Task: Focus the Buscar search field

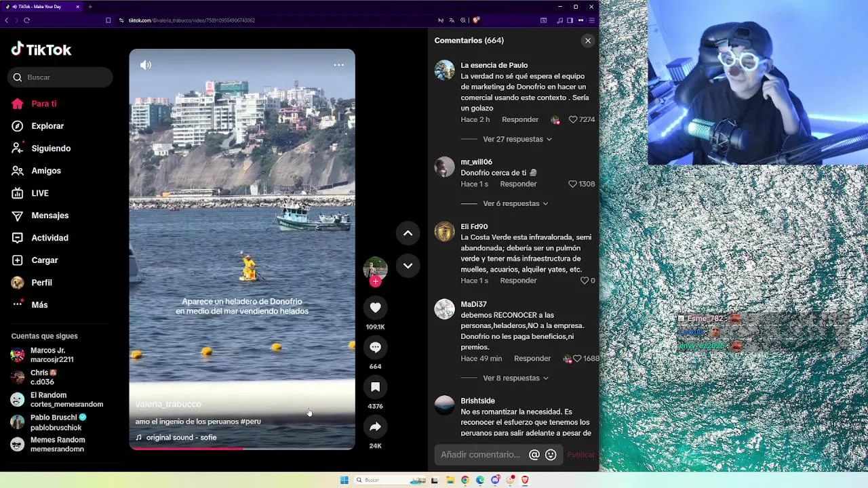Action: (60, 77)
